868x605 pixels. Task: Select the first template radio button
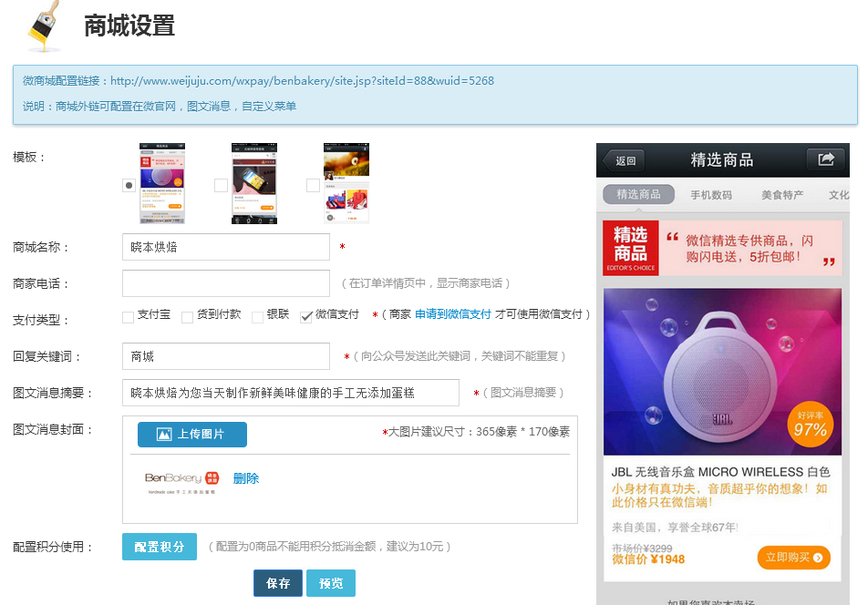coord(129,185)
